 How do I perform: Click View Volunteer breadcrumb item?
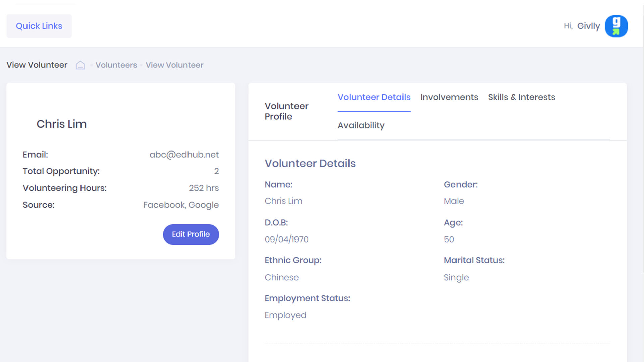coord(174,65)
